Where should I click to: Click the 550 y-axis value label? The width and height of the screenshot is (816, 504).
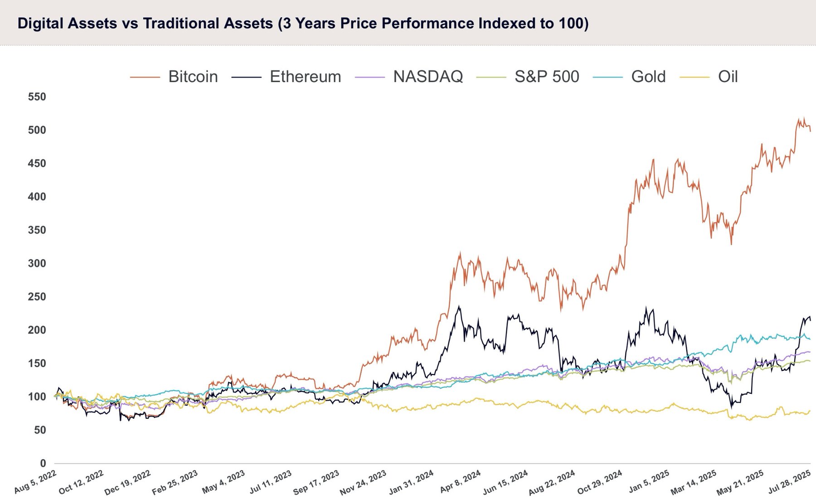pyautogui.click(x=37, y=97)
